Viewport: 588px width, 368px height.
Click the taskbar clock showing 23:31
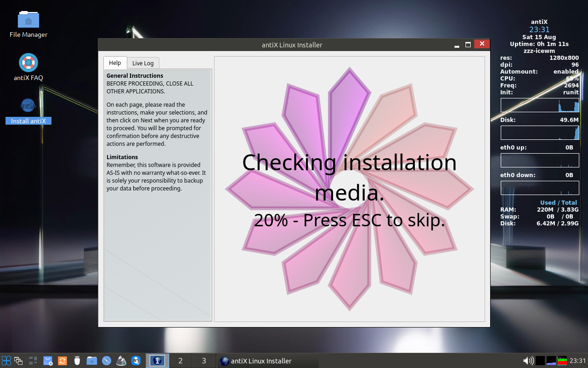point(577,361)
